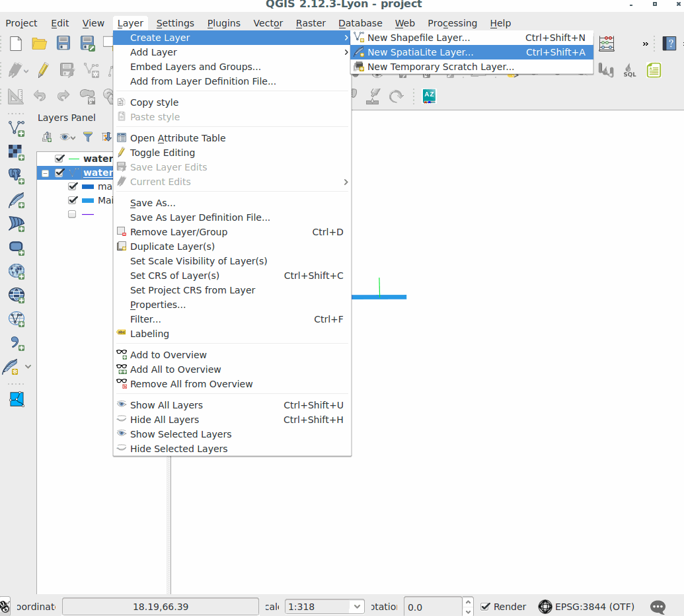Uncheck the 'Mai' legend item checkbox

point(73,200)
